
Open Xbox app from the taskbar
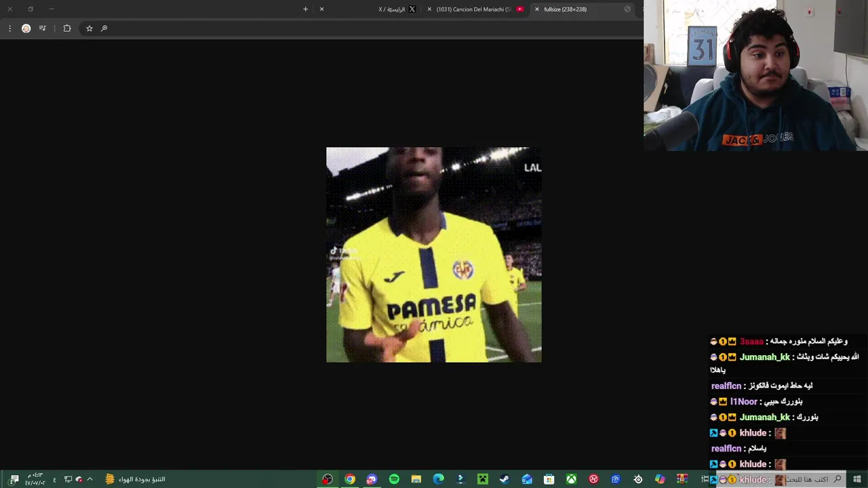tap(572, 479)
